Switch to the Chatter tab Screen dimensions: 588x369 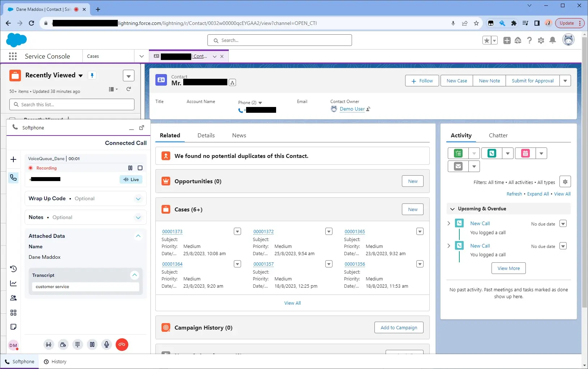coord(498,136)
